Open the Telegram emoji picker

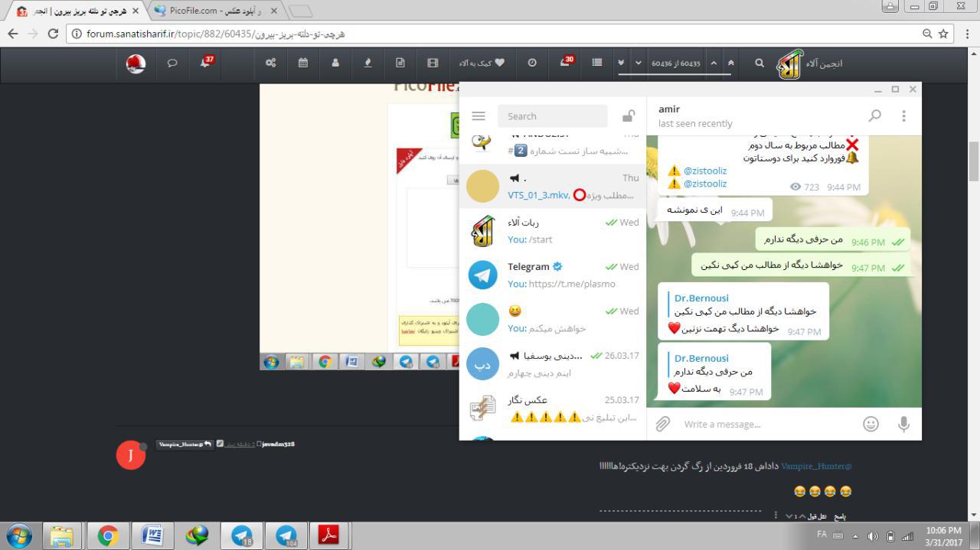tap(871, 424)
